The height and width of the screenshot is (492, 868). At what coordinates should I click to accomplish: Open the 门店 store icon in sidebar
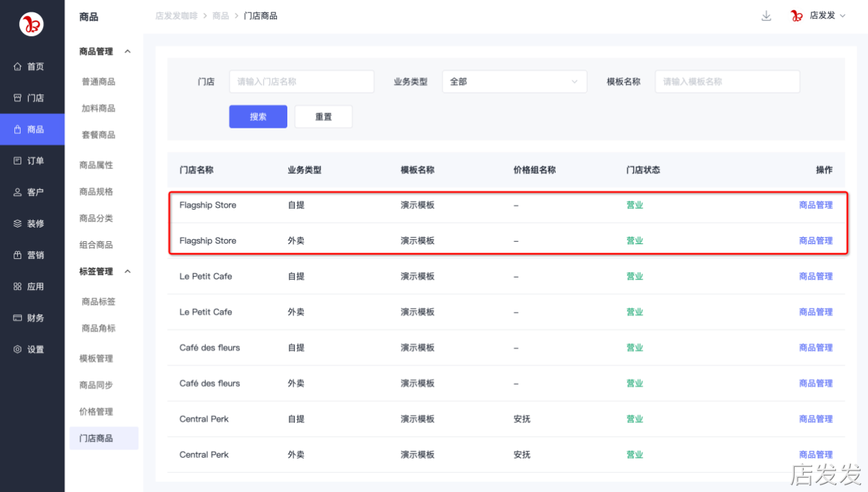point(18,98)
